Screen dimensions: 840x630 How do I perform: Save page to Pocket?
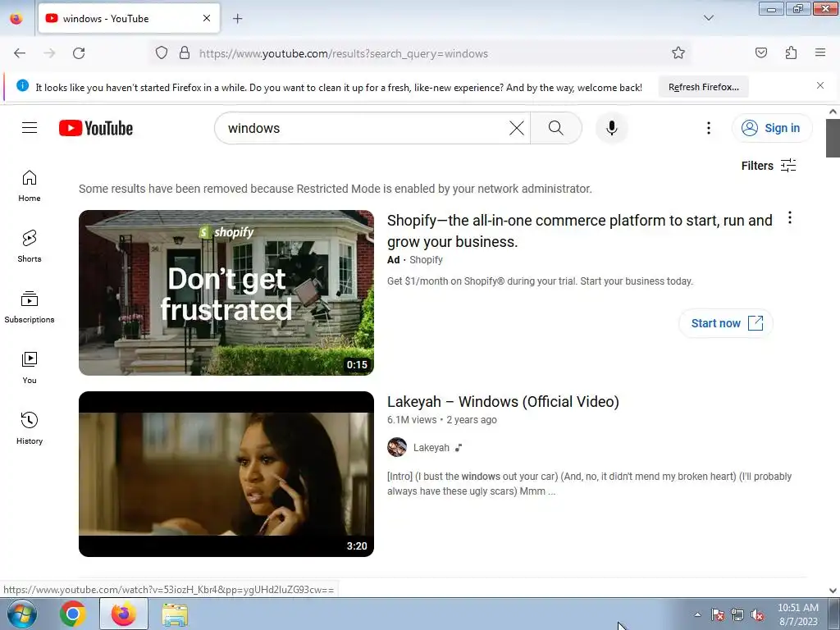pyautogui.click(x=760, y=53)
